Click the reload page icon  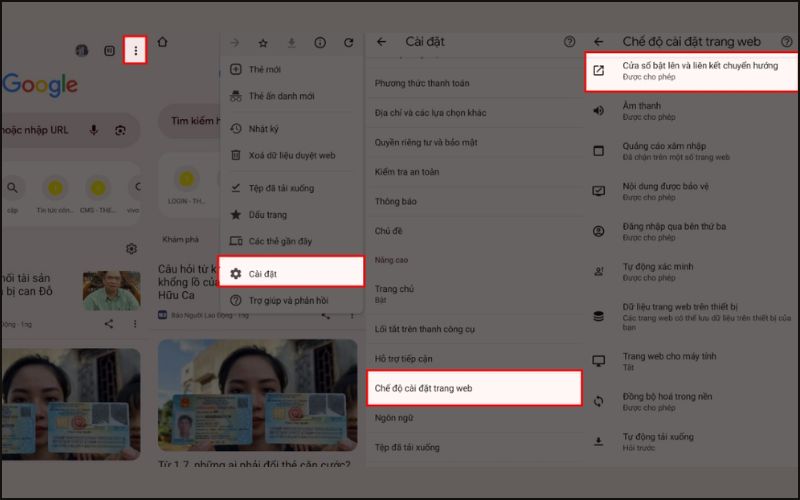pyautogui.click(x=348, y=43)
